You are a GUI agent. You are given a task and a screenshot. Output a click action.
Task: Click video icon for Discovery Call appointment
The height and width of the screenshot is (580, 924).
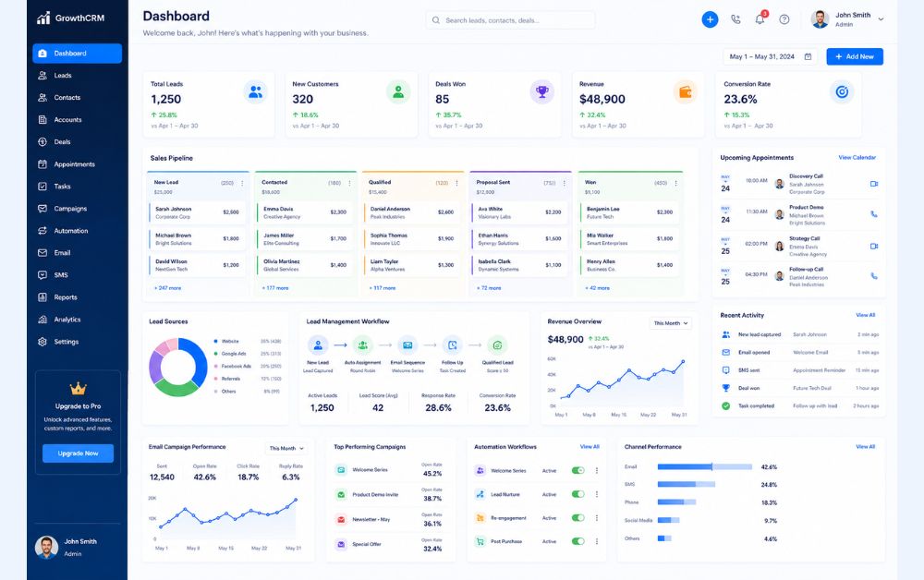874,184
